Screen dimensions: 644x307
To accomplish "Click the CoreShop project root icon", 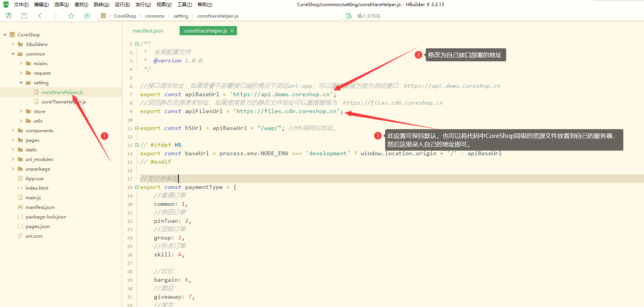I will pyautogui.click(x=12, y=34).
